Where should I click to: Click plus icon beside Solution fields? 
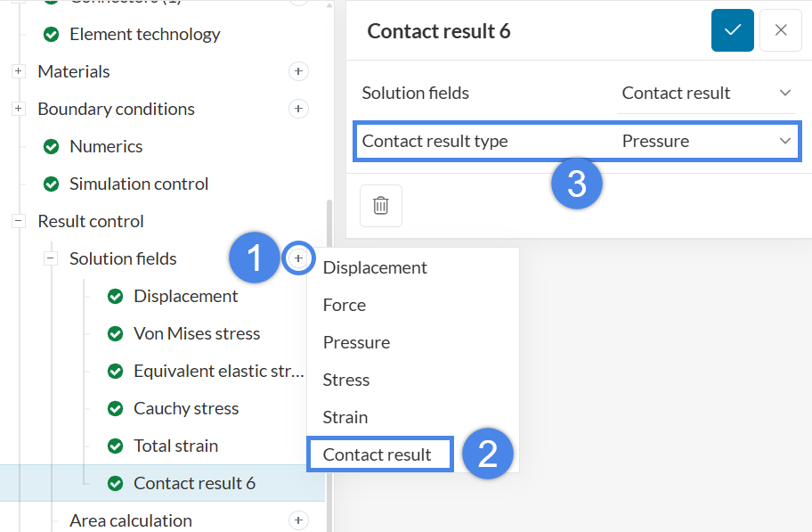point(298,258)
